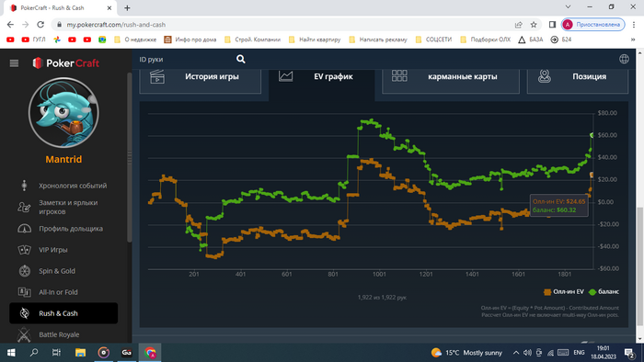Open Хронология событий in sidebar
Viewport: 644px width, 362px height.
pos(73,186)
